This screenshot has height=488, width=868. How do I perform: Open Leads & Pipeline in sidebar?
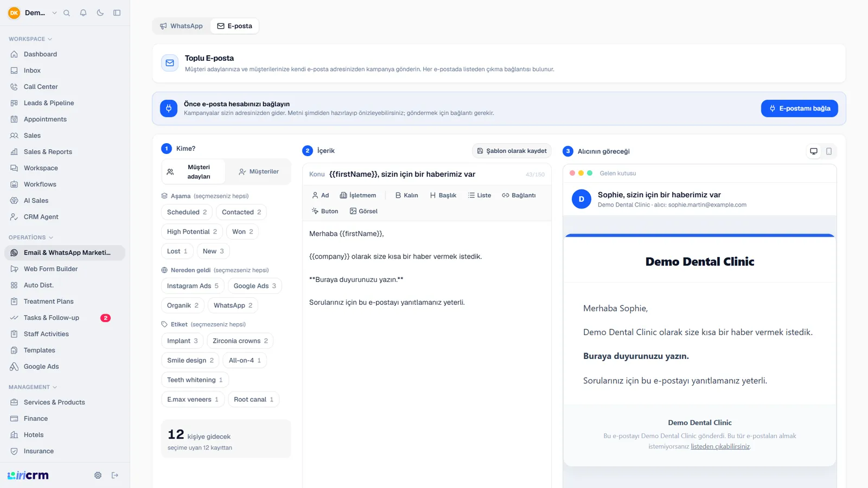pyautogui.click(x=65, y=103)
